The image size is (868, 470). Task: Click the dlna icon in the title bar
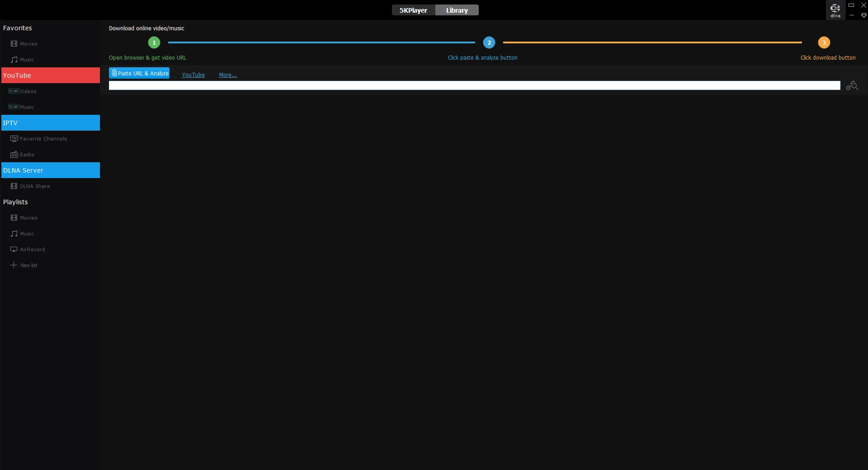[x=835, y=9]
